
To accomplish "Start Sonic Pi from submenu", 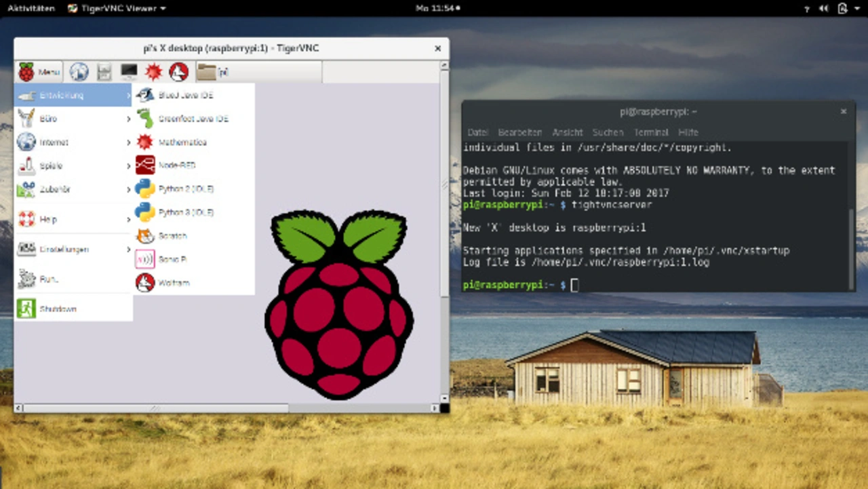I will click(x=194, y=259).
